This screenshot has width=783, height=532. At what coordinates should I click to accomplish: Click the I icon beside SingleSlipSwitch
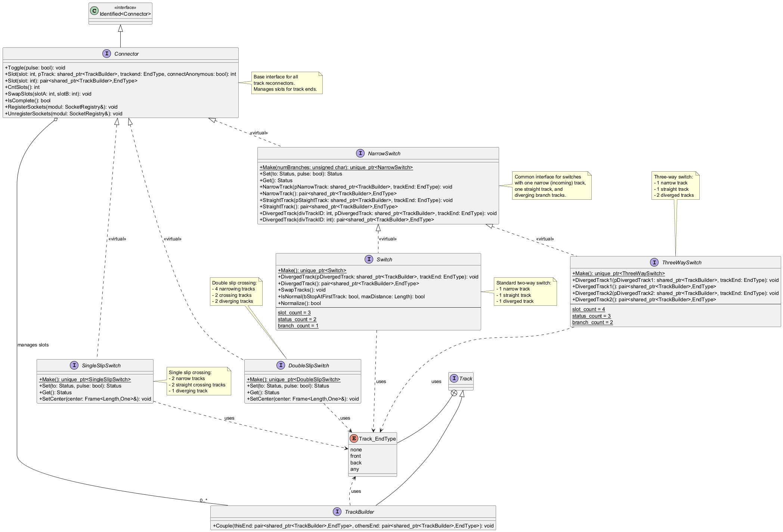(74, 365)
